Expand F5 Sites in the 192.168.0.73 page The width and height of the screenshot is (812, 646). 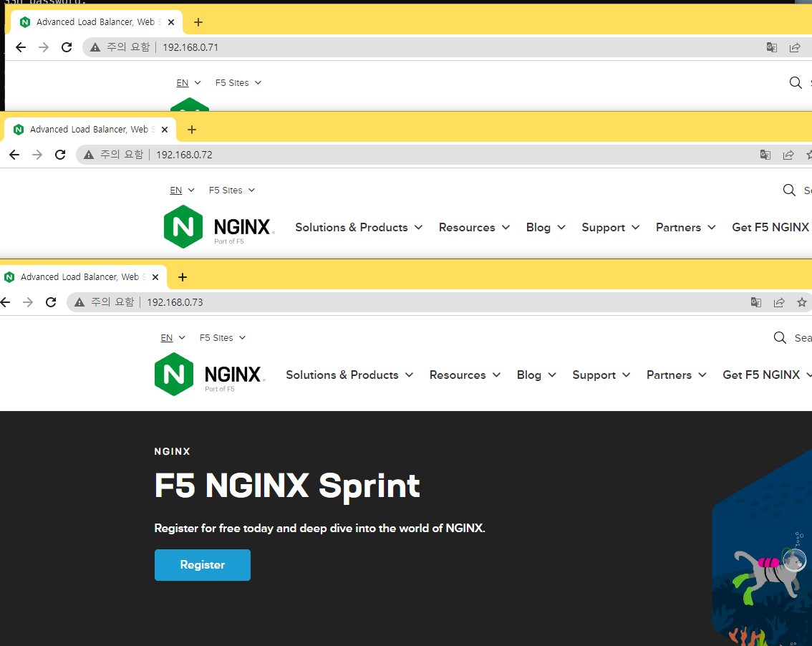223,338
